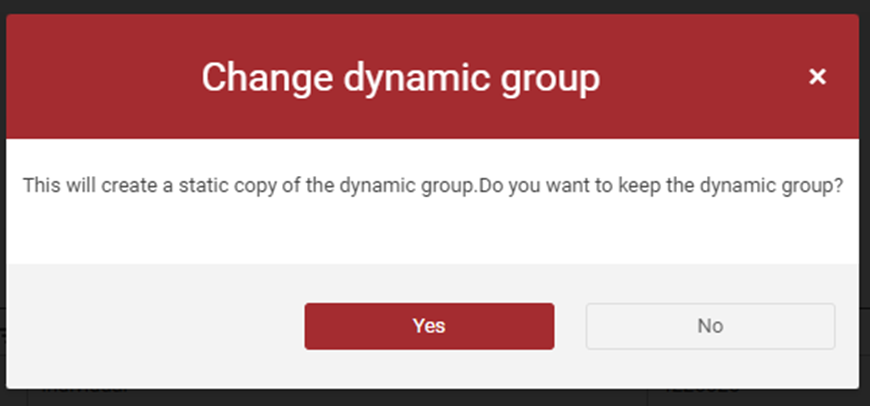
Task: Click the partially visible icon at left edge
Action: (x=2, y=333)
